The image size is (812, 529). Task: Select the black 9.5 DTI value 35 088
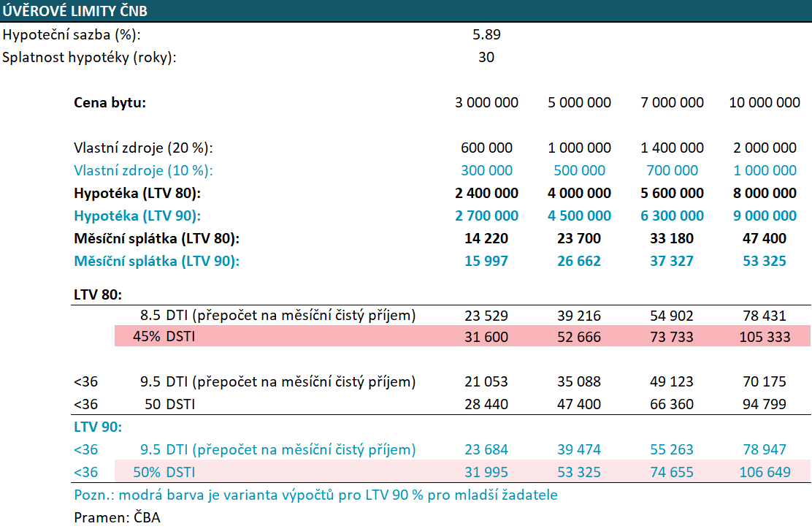pos(579,382)
